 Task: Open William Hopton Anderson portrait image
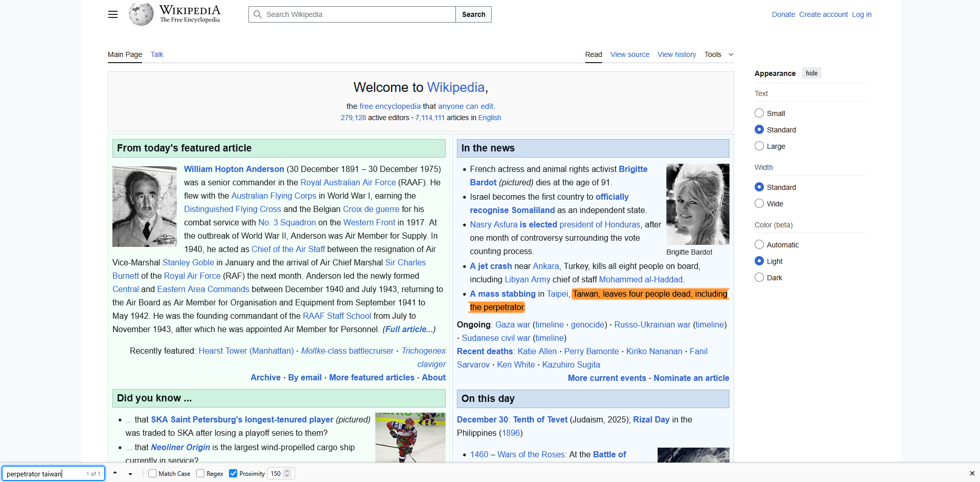pyautogui.click(x=144, y=206)
